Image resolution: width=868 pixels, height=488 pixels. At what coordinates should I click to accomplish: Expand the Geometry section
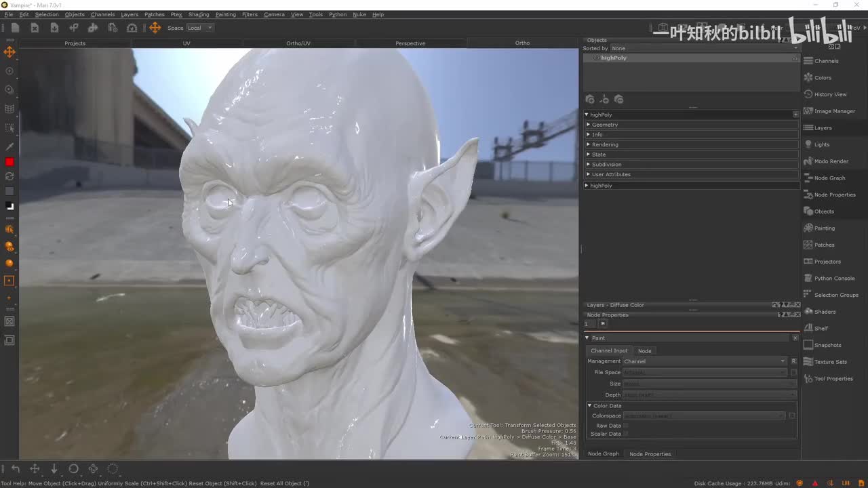[692, 125]
